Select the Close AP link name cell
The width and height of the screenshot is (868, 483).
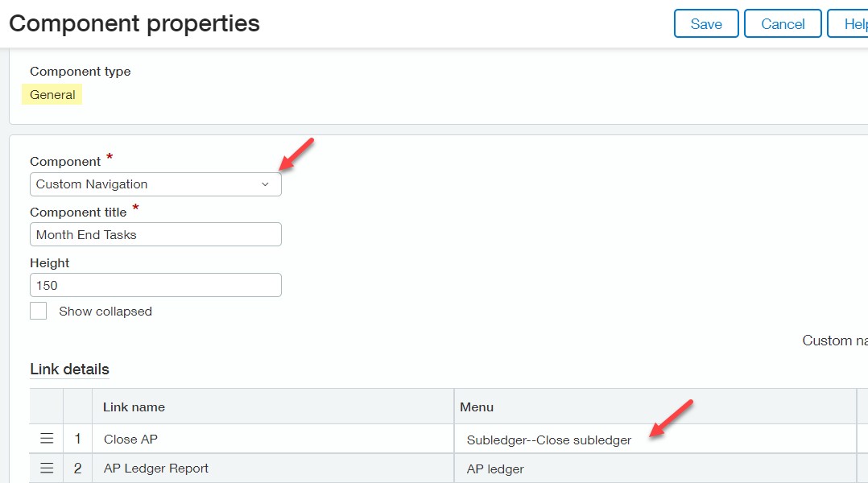pos(272,440)
